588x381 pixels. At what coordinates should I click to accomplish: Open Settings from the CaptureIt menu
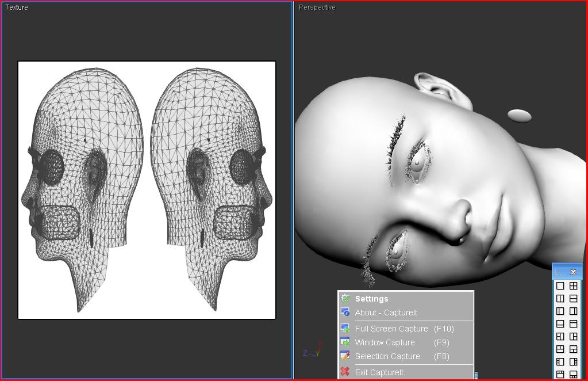click(371, 299)
